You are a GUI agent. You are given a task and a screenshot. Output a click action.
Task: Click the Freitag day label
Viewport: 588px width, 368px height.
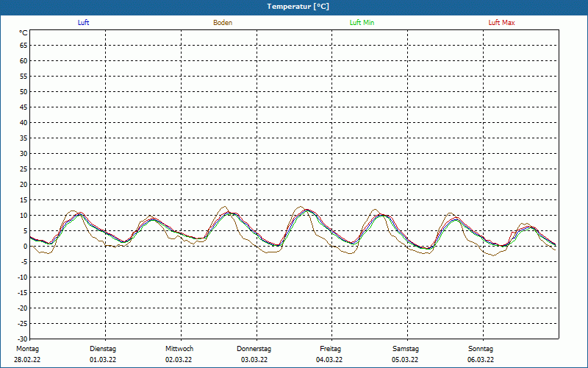[330, 349]
